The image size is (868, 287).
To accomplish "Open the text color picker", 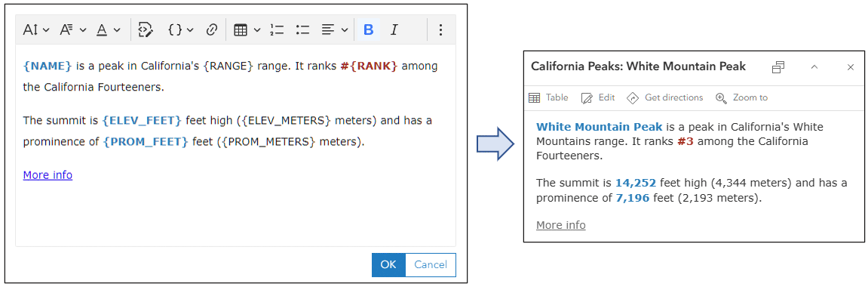I will pos(108,30).
